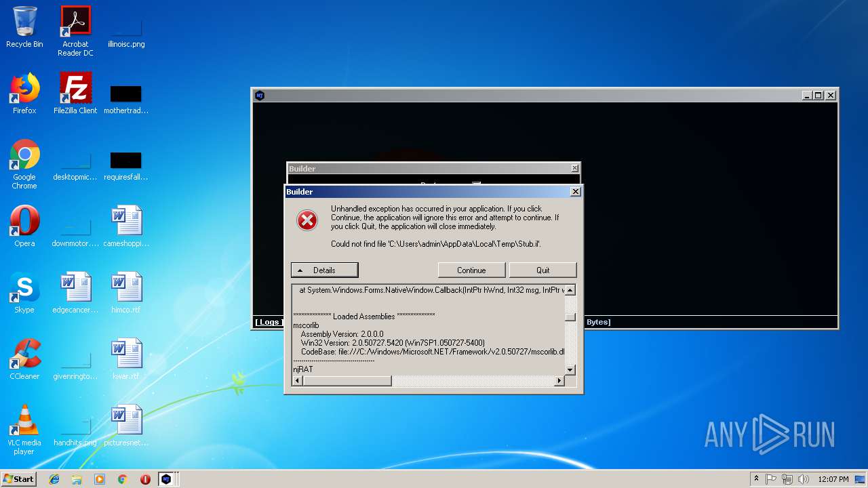868x488 pixels.
Task: Collapse the Details section in error dialog
Action: tap(324, 270)
